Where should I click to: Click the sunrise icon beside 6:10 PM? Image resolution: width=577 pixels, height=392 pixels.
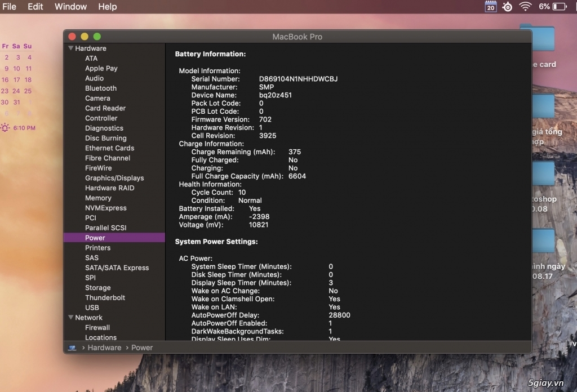tap(5, 128)
